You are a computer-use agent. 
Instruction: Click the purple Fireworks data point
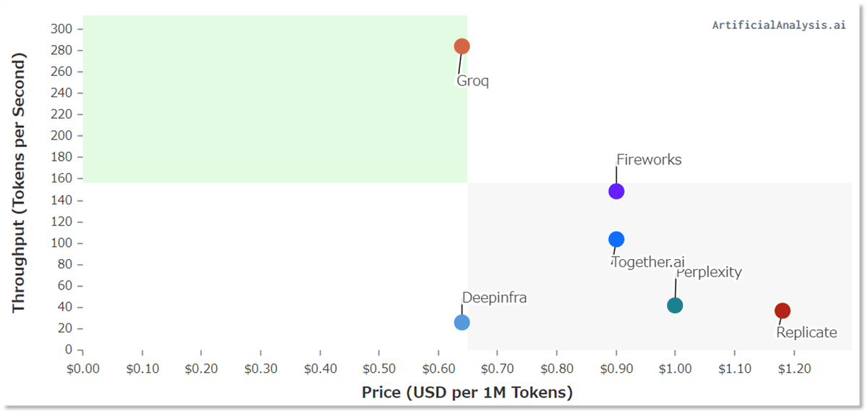(616, 191)
